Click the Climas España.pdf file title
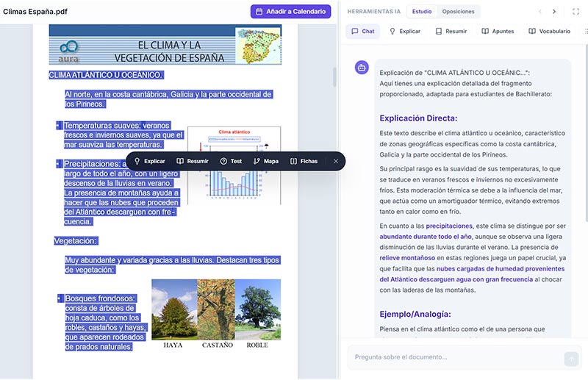 [x=35, y=12]
